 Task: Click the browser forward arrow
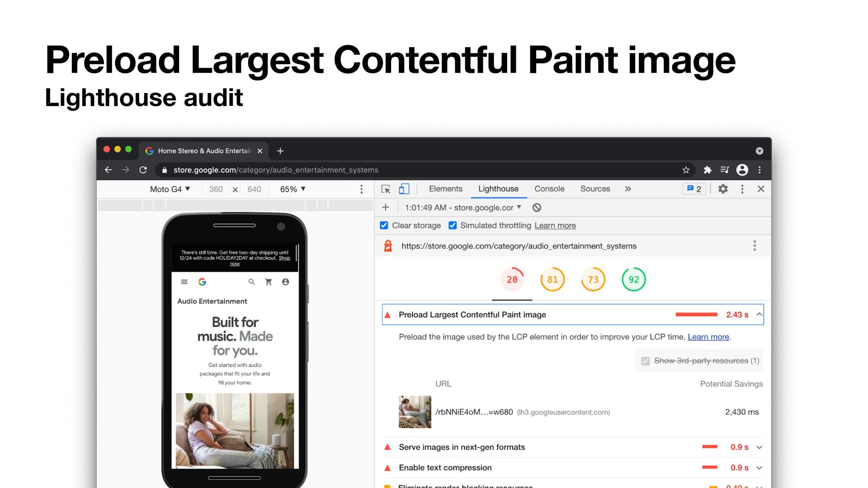126,170
